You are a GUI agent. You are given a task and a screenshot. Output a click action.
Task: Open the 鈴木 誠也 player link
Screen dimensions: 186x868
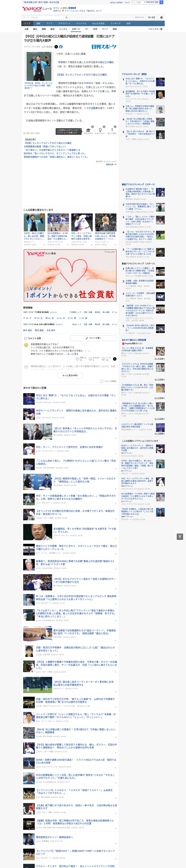[28, 330]
